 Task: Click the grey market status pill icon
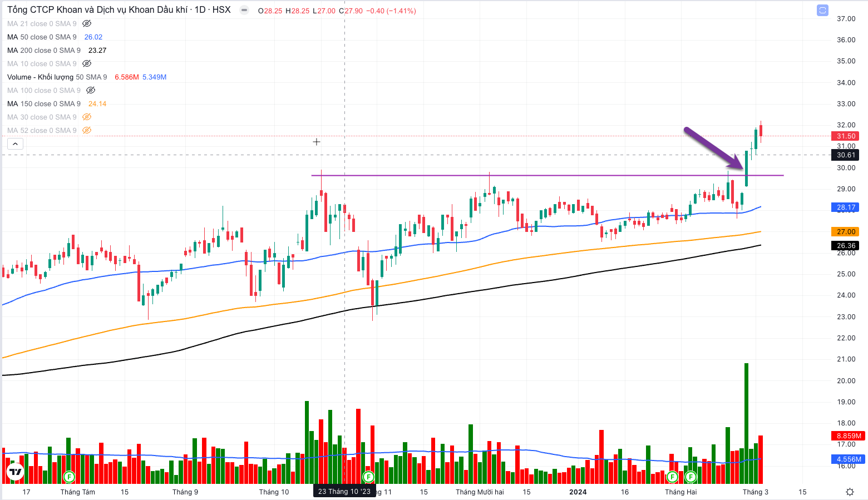coord(244,10)
